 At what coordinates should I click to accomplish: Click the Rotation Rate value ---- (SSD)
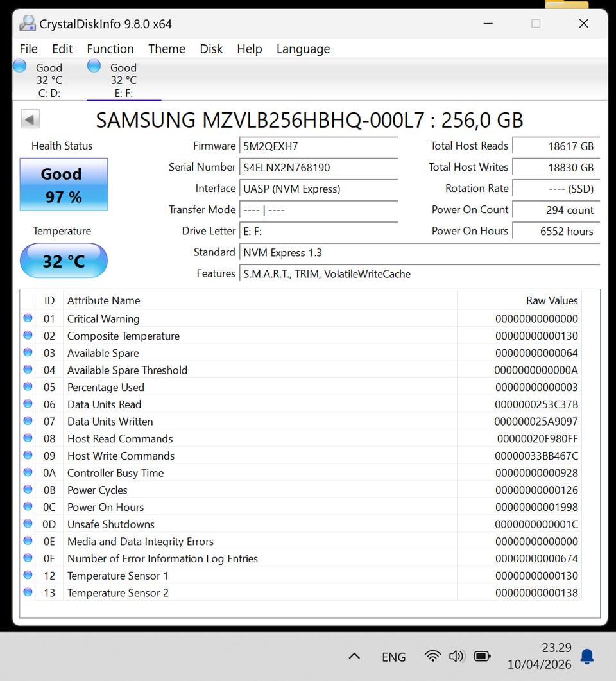point(556,189)
